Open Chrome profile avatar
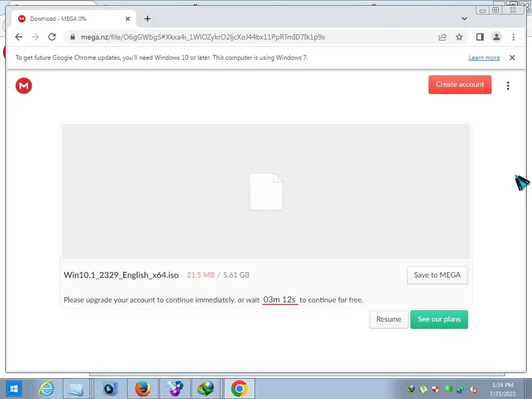 click(496, 37)
